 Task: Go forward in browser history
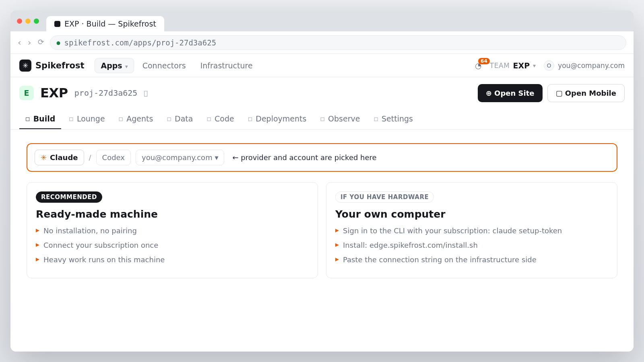[29, 43]
